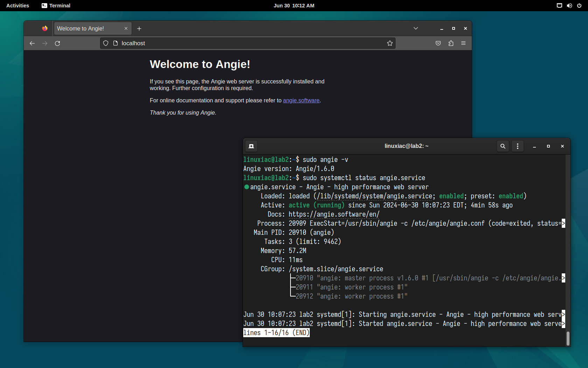Image resolution: width=588 pixels, height=368 pixels.
Task: Select the Welcome to Angie! tab
Action: click(92, 28)
